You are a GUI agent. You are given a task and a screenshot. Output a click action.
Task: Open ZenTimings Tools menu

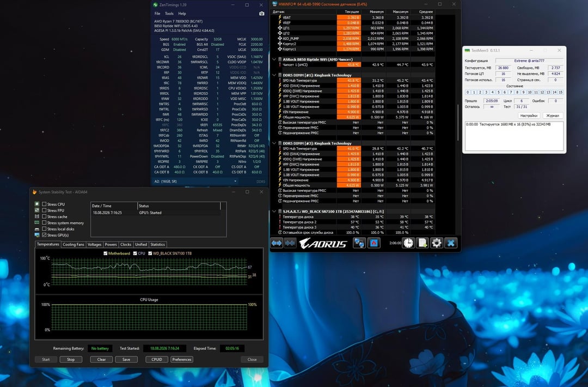tap(169, 14)
